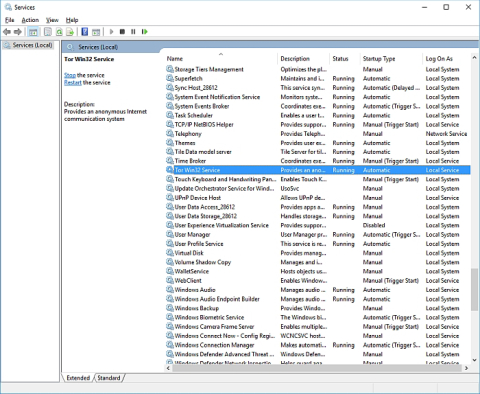Click gear icon beside Tor Win32 Service

(170, 170)
